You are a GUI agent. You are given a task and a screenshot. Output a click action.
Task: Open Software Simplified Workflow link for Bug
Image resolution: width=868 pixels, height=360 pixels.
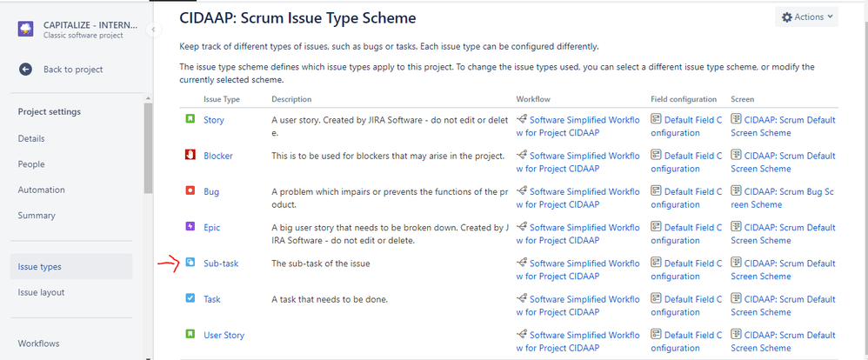(x=578, y=198)
